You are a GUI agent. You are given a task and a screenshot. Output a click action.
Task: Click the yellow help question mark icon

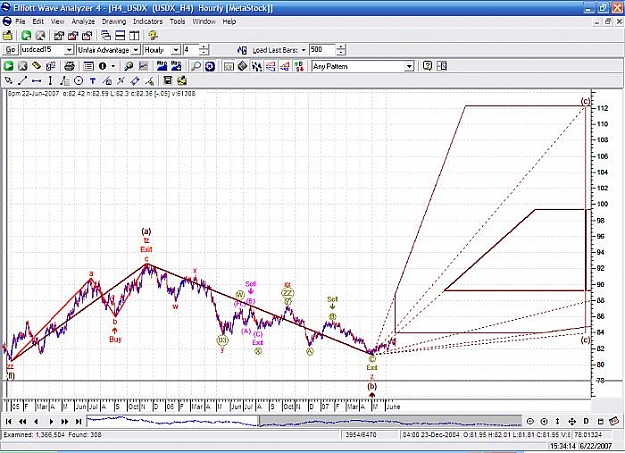click(153, 35)
